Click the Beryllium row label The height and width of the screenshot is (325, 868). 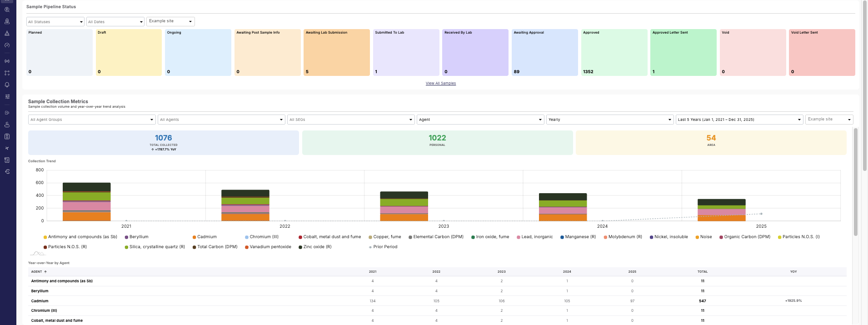coord(40,291)
